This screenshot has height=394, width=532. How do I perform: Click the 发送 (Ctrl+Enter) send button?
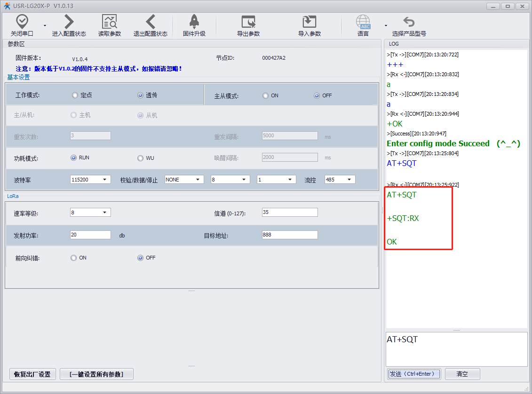click(x=413, y=374)
